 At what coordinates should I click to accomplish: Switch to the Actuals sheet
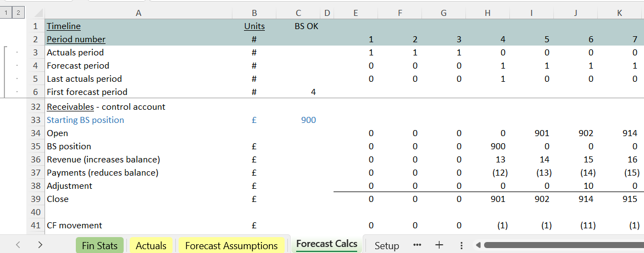(151, 245)
